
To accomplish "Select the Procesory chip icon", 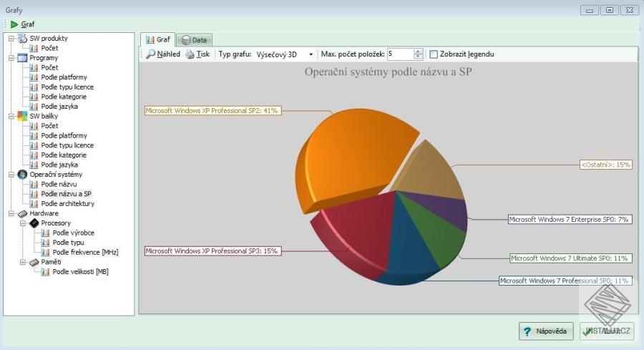I will (34, 223).
